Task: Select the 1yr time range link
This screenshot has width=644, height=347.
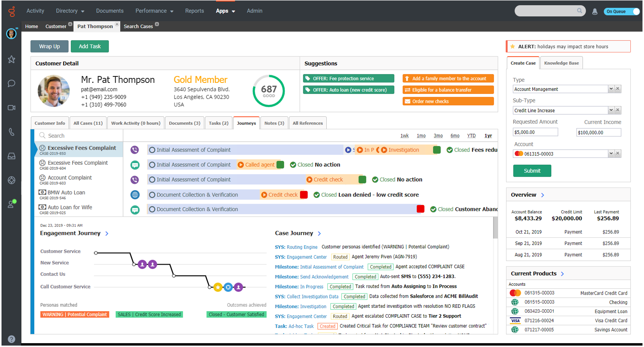Action: click(x=488, y=136)
